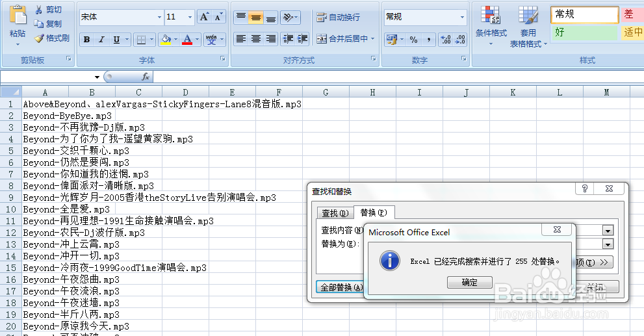
Task: Click the Cut (剪切) scissors button
Action: click(49, 10)
